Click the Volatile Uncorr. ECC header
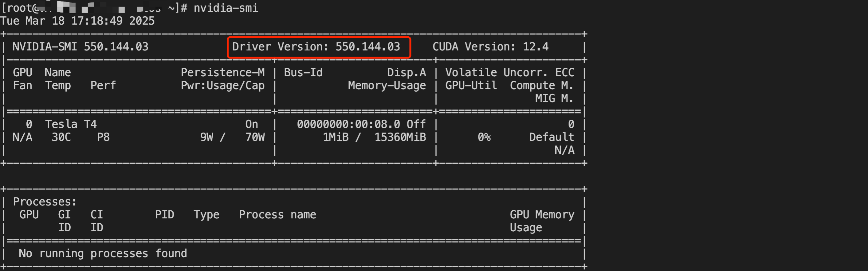Viewport: 868px width, 271px height. point(509,73)
